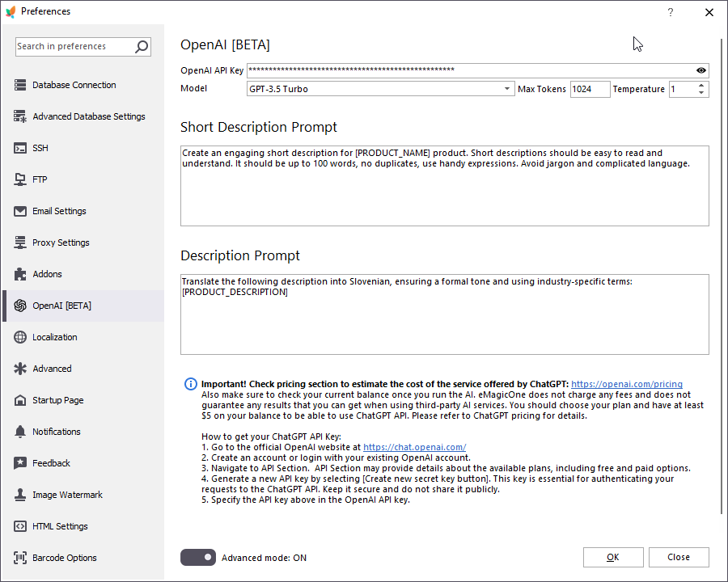Click the Notifications bell icon

pyautogui.click(x=20, y=432)
